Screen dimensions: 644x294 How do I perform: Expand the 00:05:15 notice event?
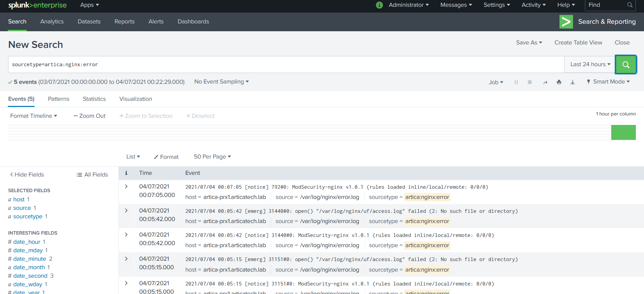pyautogui.click(x=126, y=283)
